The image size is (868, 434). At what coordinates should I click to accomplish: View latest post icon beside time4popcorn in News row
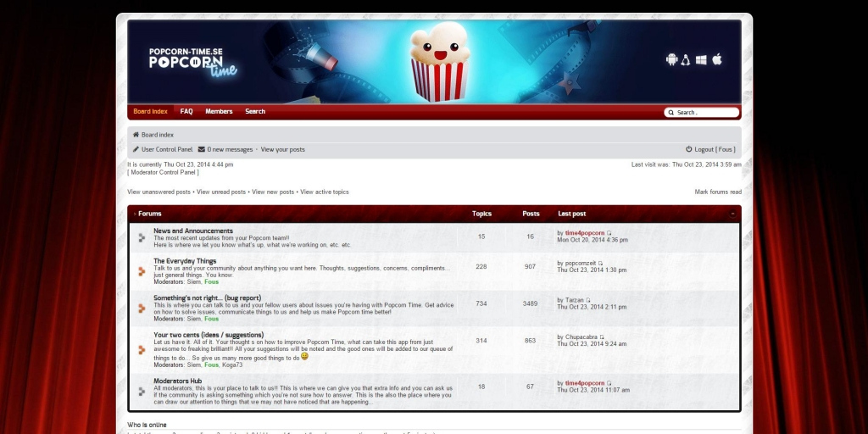pos(609,233)
